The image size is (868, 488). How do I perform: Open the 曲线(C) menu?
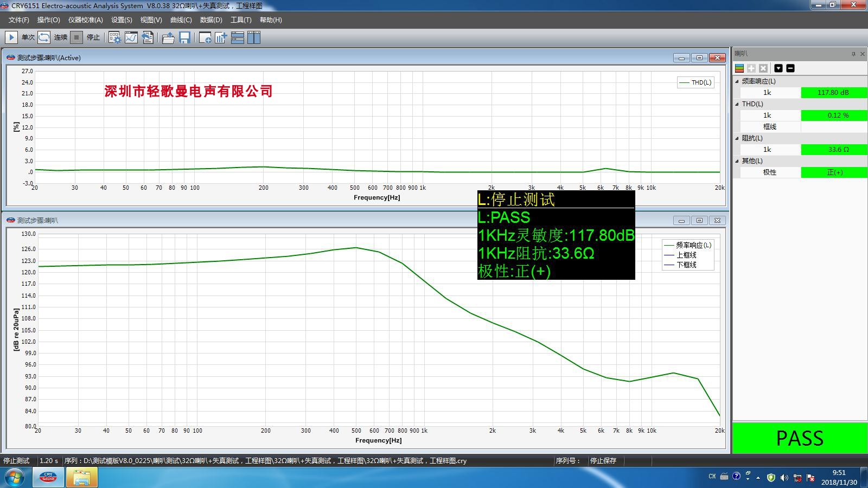pyautogui.click(x=181, y=20)
